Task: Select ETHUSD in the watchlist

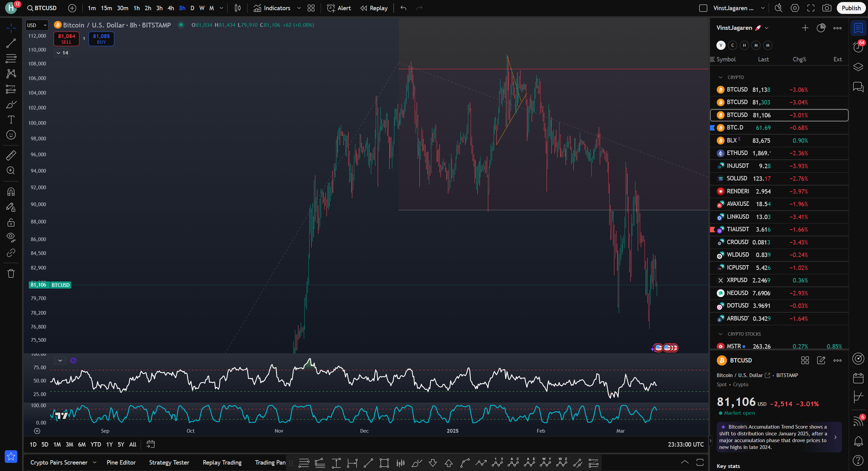Action: click(737, 153)
